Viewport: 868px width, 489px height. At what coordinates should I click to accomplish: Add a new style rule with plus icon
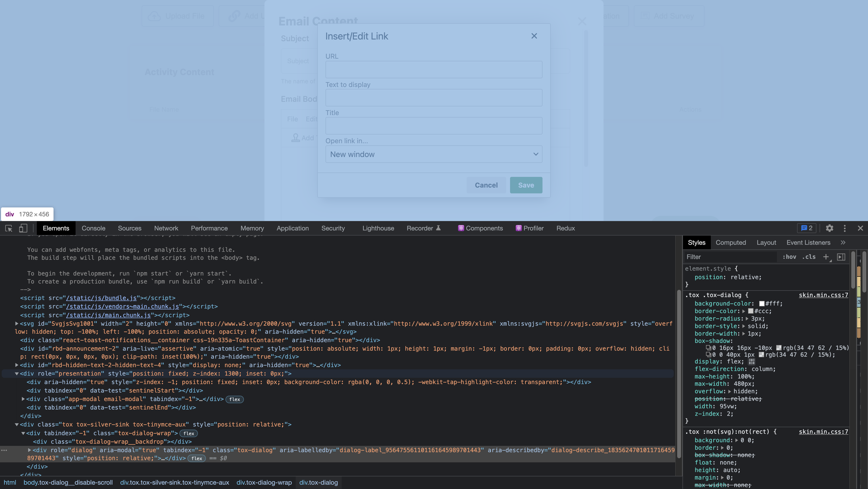(826, 257)
